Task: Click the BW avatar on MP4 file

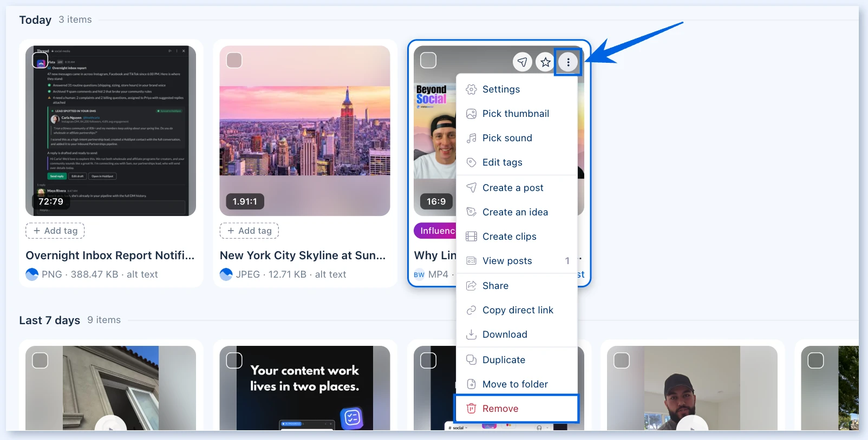Action: tap(419, 274)
